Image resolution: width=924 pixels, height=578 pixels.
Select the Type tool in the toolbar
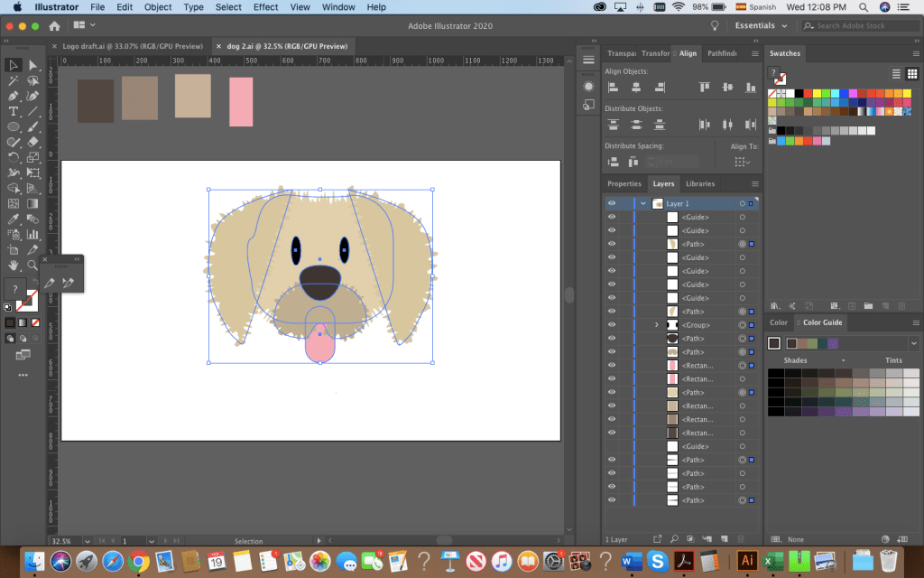(x=14, y=111)
